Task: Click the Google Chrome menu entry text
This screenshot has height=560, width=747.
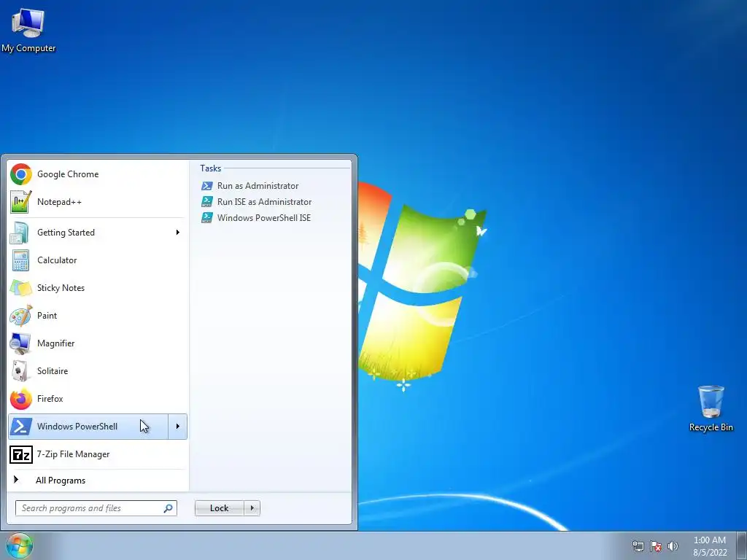Action: [x=68, y=174]
